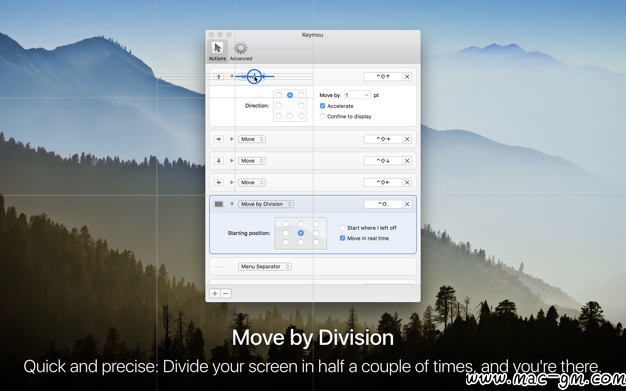Enable Confine to display checkbox
This screenshot has height=391, width=626.
click(323, 116)
